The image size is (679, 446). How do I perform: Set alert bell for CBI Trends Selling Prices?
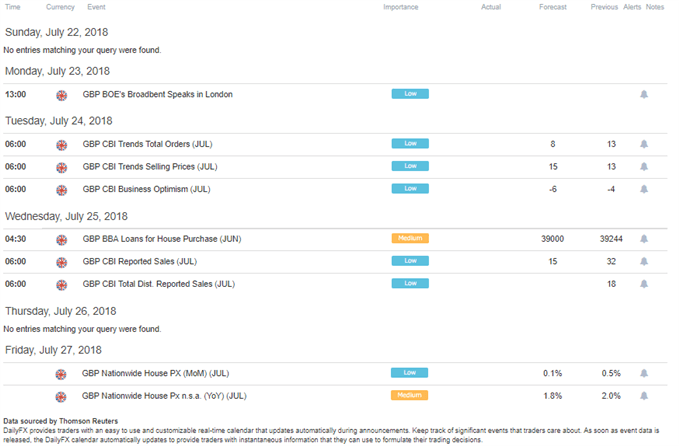(644, 167)
